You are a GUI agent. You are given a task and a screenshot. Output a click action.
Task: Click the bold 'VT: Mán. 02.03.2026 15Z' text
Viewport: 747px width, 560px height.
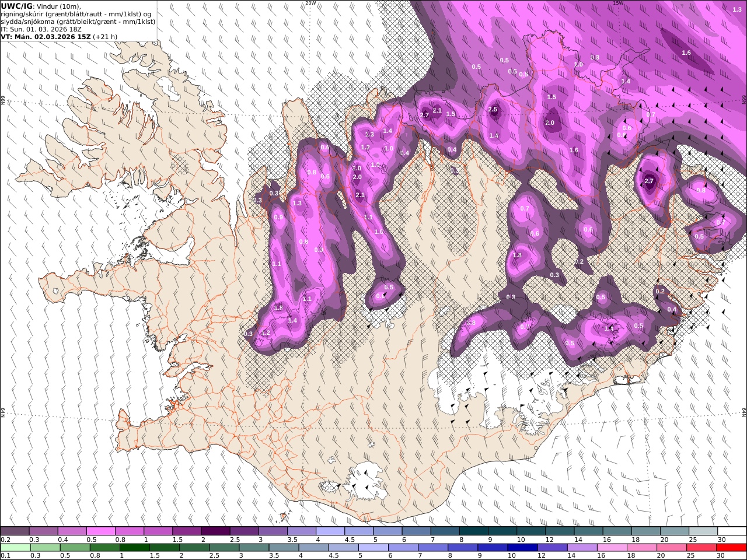coord(46,37)
